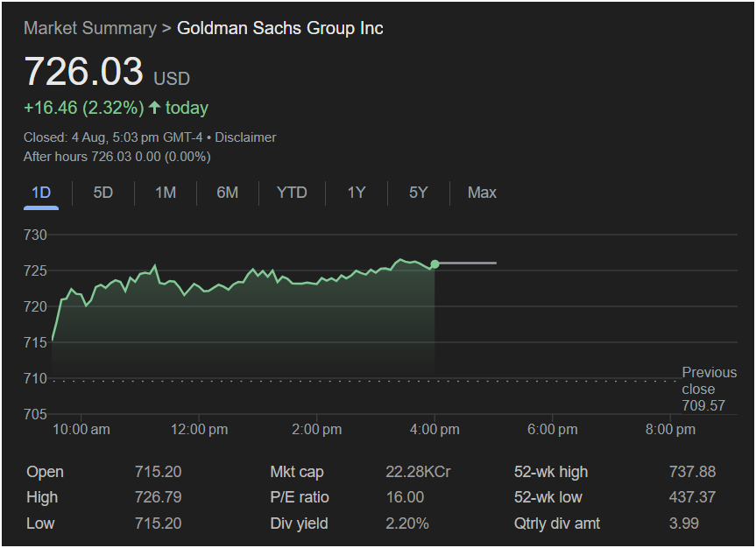Switch to the 1Y chart view
756x548 pixels.
[x=356, y=193]
